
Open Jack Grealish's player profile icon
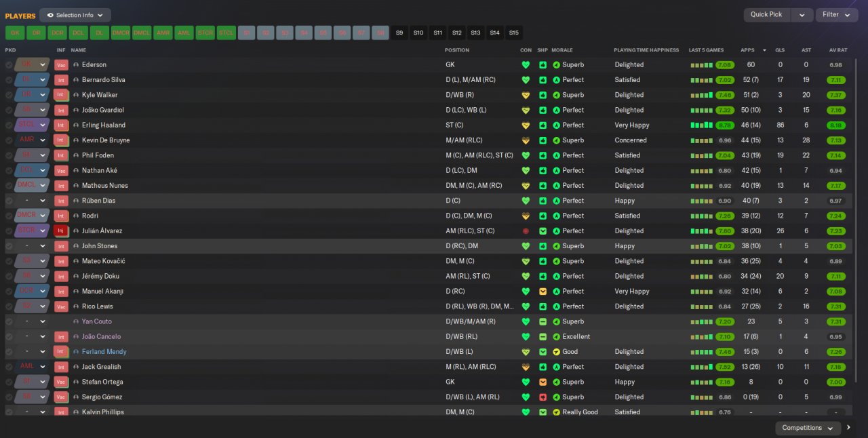76,367
